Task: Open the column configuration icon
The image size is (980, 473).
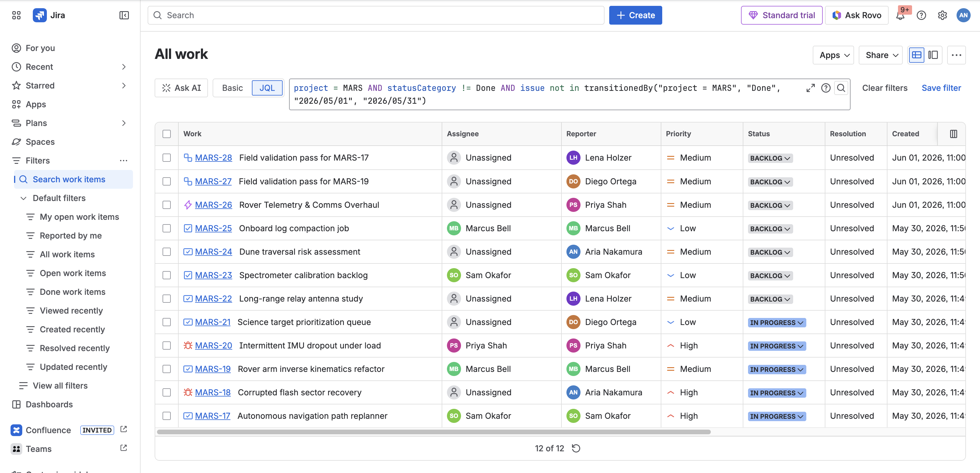Action: pos(953,134)
